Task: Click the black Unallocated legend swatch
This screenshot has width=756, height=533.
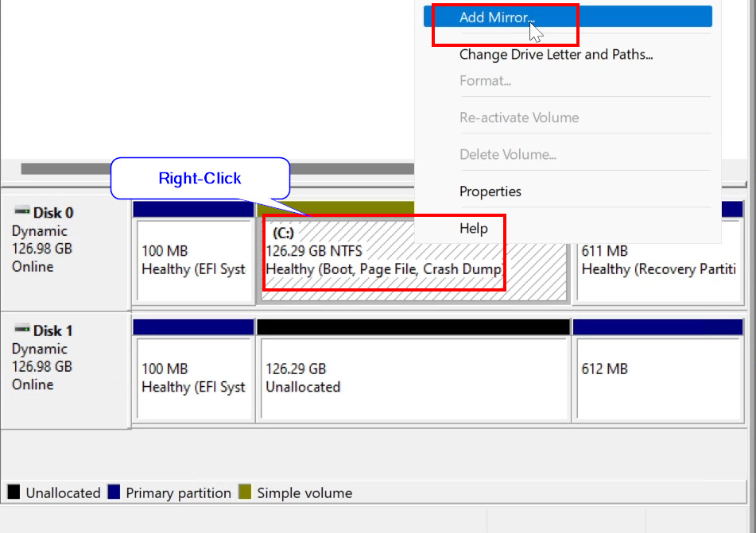Action: (14, 492)
